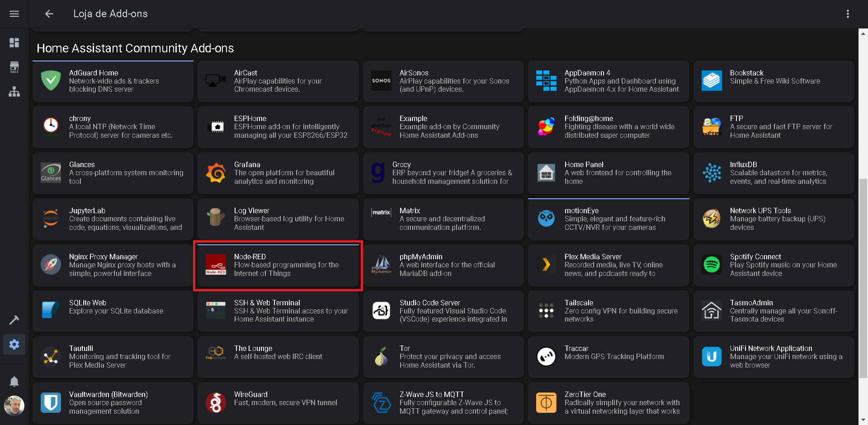
Task: Open the JupyterLab add-on card
Action: tap(113, 219)
